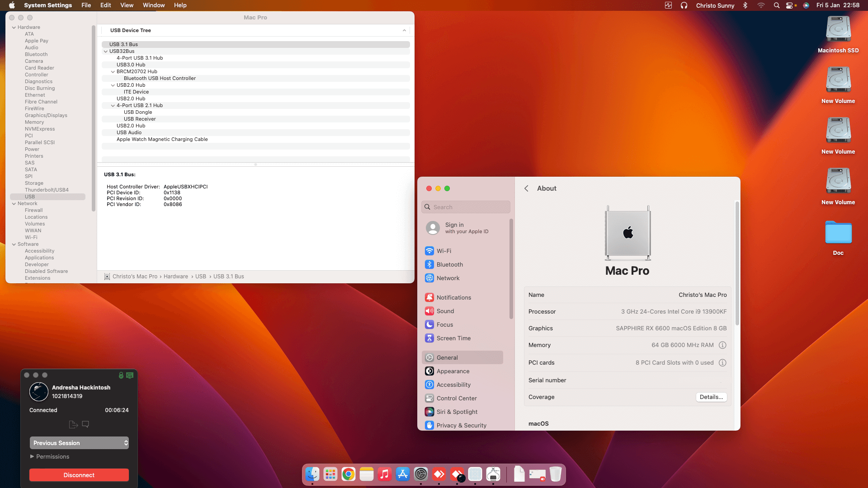This screenshot has height=488, width=868.
Task: Click the red Disconnect button
Action: pos(79,475)
